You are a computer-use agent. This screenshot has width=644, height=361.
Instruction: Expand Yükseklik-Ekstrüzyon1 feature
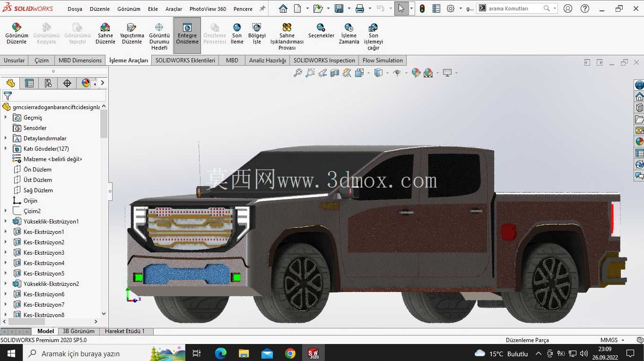click(x=6, y=222)
